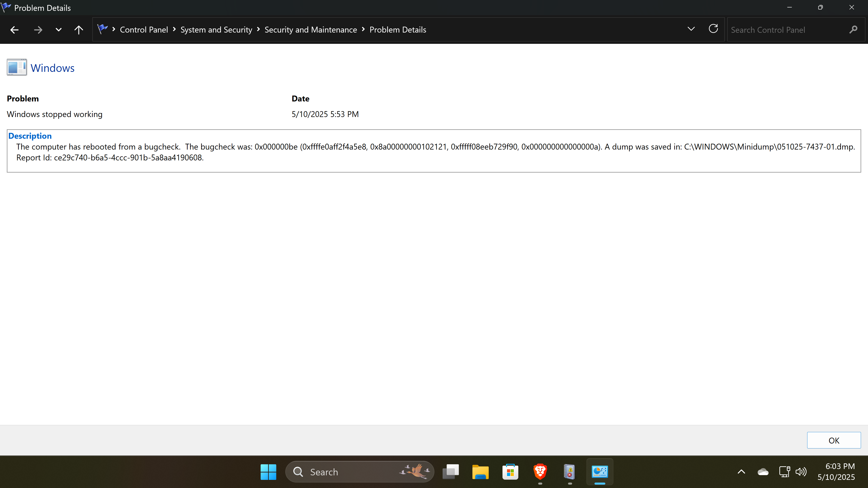Click the Description heading
The height and width of the screenshot is (488, 868).
click(30, 136)
